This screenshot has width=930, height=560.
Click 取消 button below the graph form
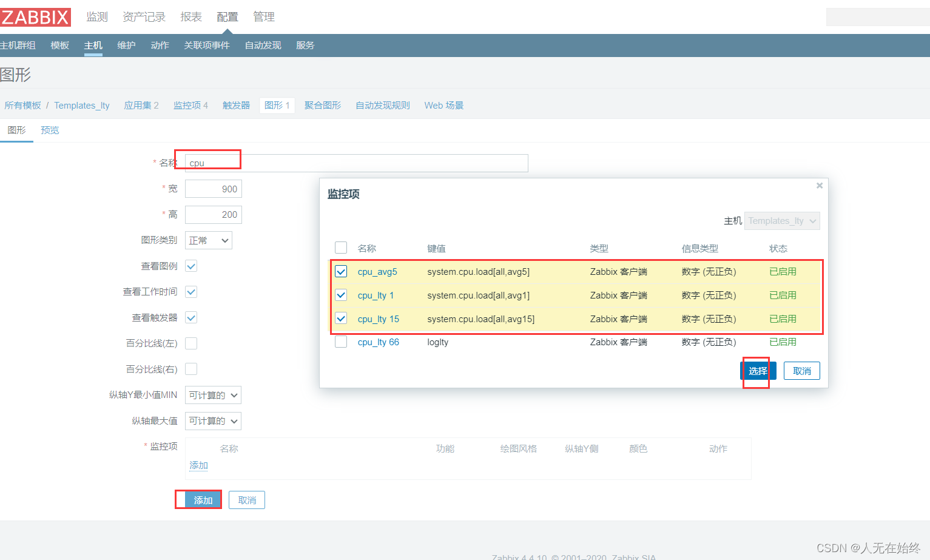coord(247,500)
